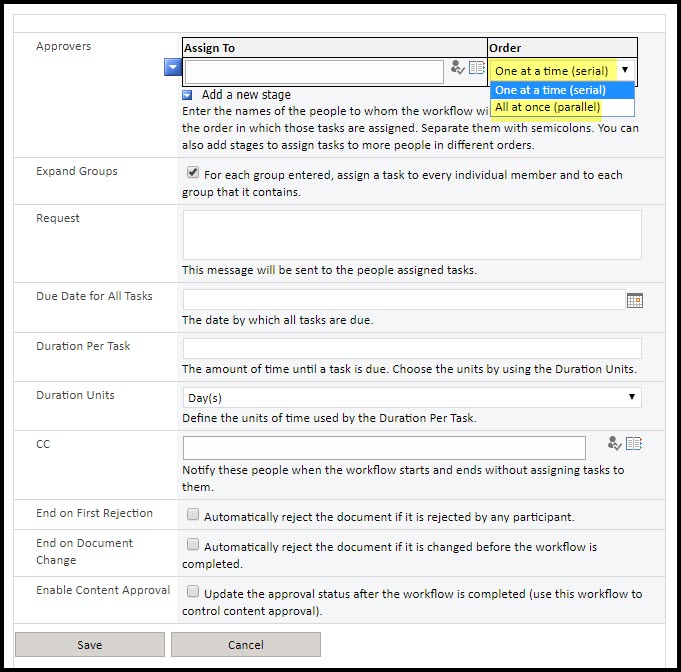
Task: Click the Add a new stage icon
Action: (x=188, y=95)
